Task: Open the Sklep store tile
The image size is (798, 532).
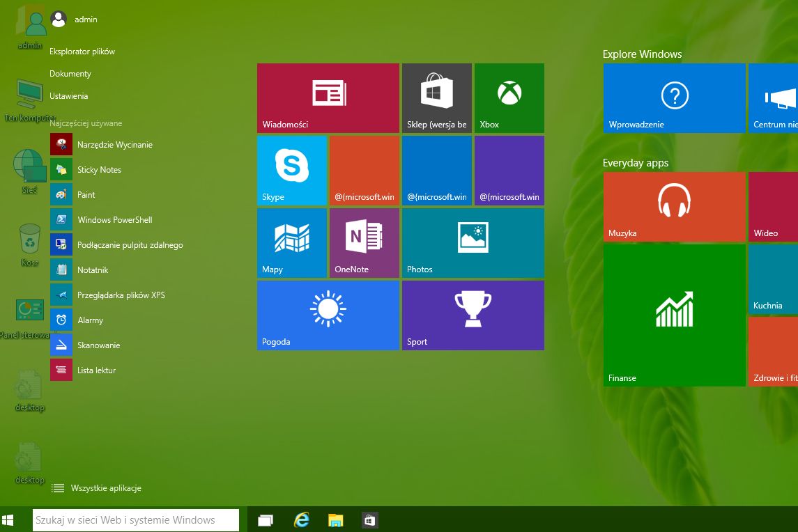Action: click(437, 98)
